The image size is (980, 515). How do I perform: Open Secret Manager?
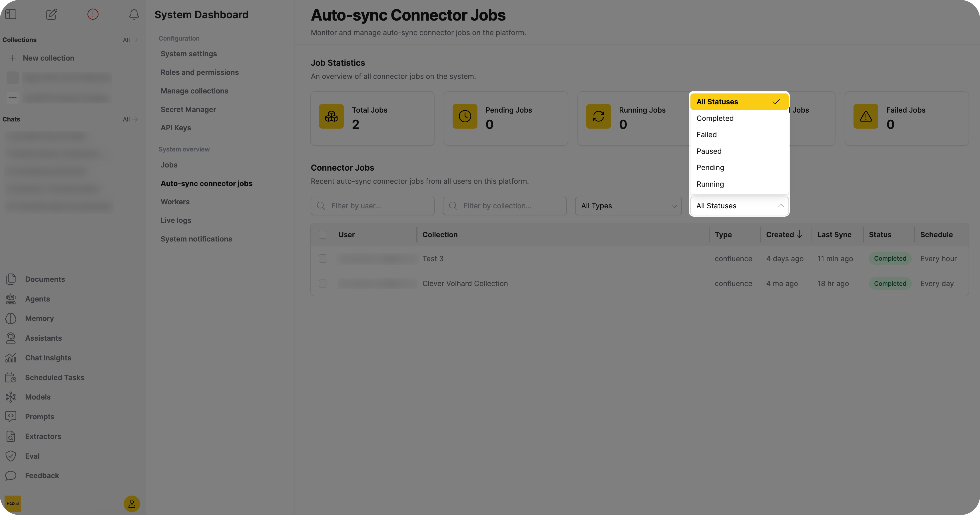[x=188, y=109]
